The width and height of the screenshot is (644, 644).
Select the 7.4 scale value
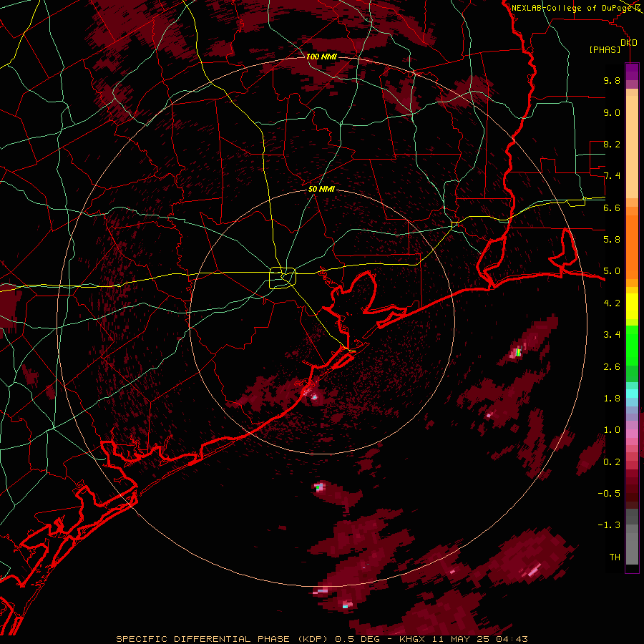612,176
